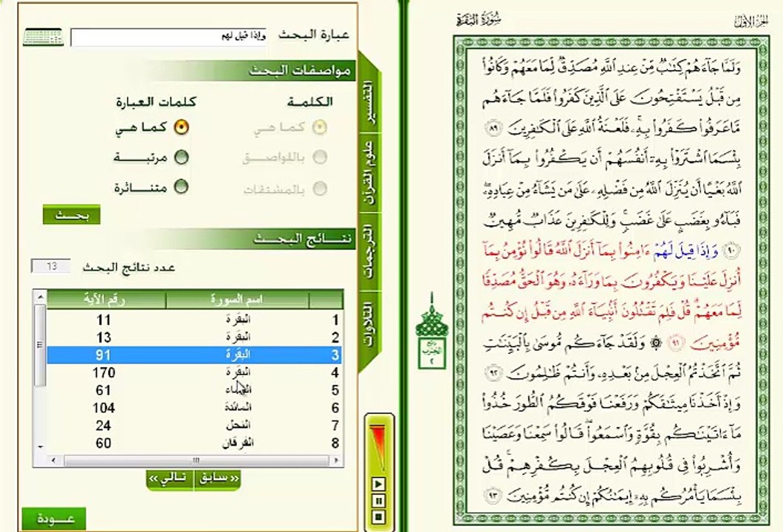Screen dimensions: 783x532
Task: Play the recitation
Action: click(378, 484)
